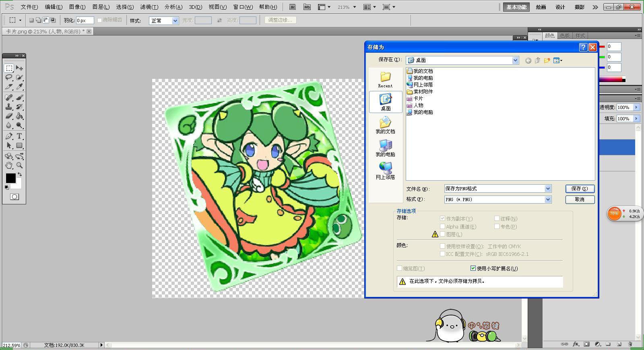
Task: Select the 基本功能 workspace button
Action: tap(517, 7)
